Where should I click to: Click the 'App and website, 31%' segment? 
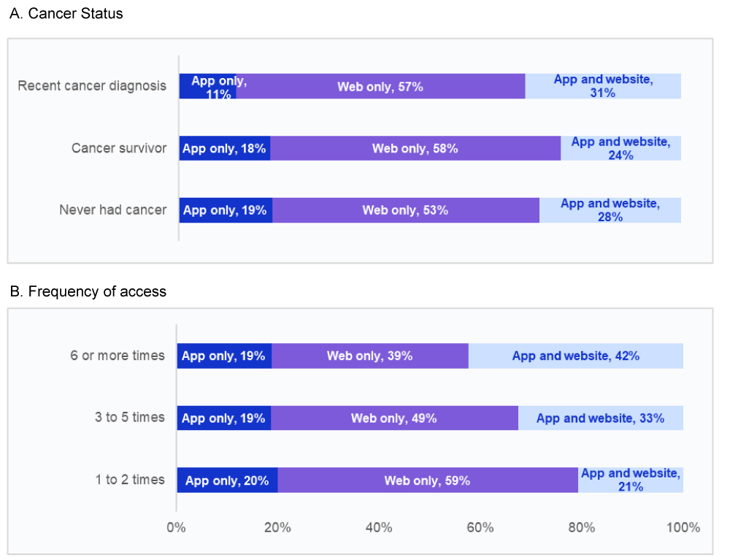603,86
